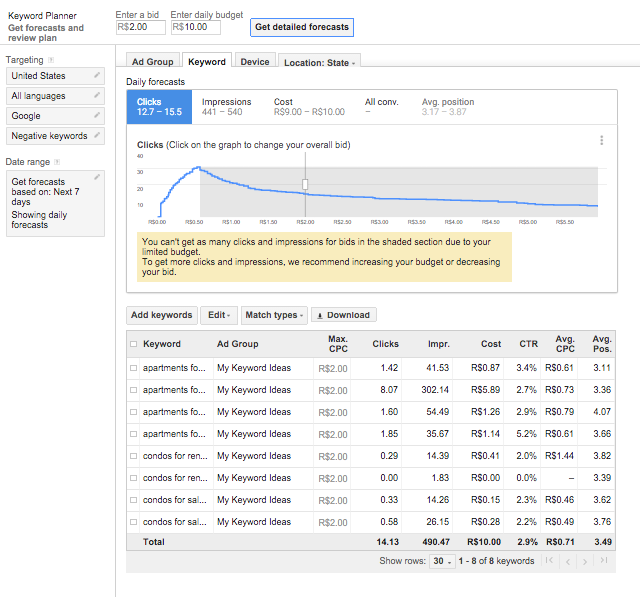The image size is (640, 597).
Task: Sort by the CTR column header
Action: click(529, 344)
